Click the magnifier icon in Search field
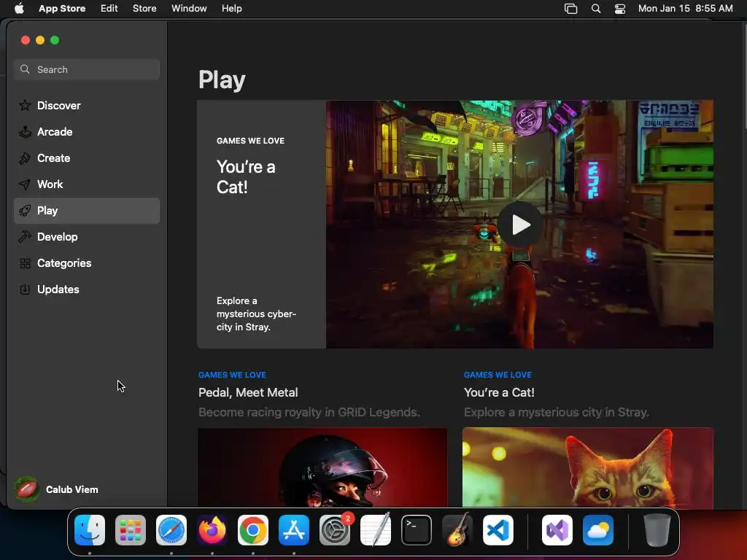This screenshot has width=747, height=560. [x=25, y=69]
